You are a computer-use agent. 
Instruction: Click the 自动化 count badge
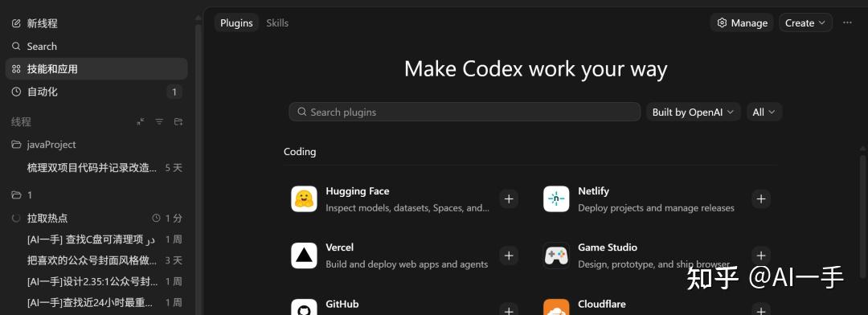point(174,92)
